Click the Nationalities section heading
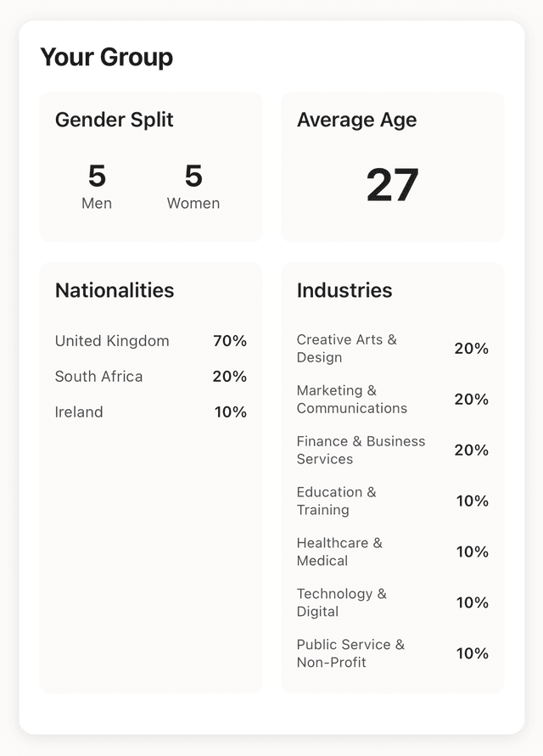Screen dimensions: 543x756 tap(115, 290)
